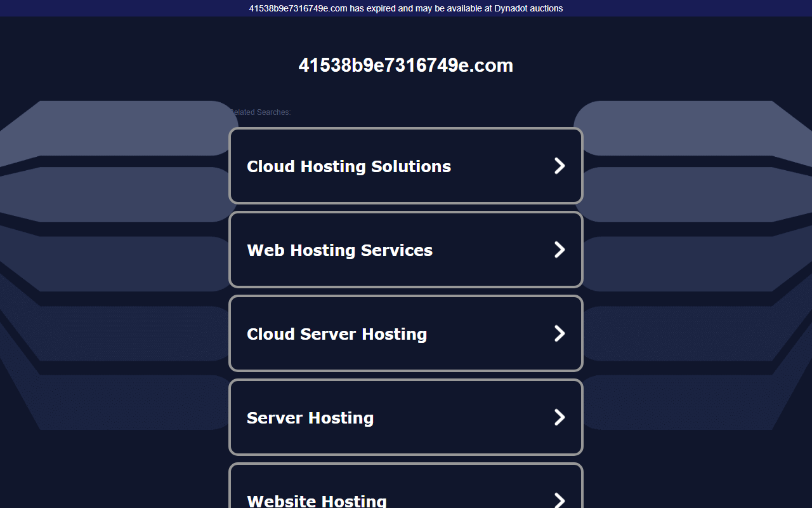Click the arrow icon beside Website Hosting

click(x=560, y=500)
